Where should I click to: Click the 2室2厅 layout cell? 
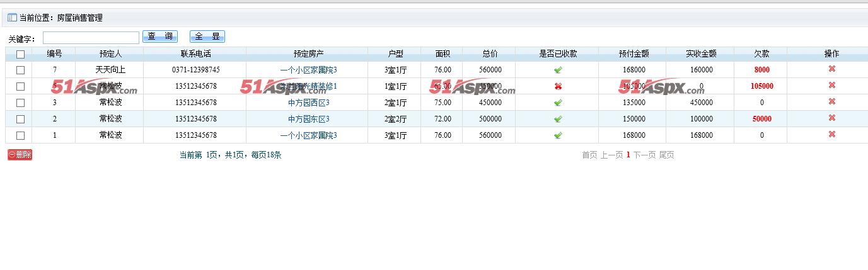click(x=395, y=119)
